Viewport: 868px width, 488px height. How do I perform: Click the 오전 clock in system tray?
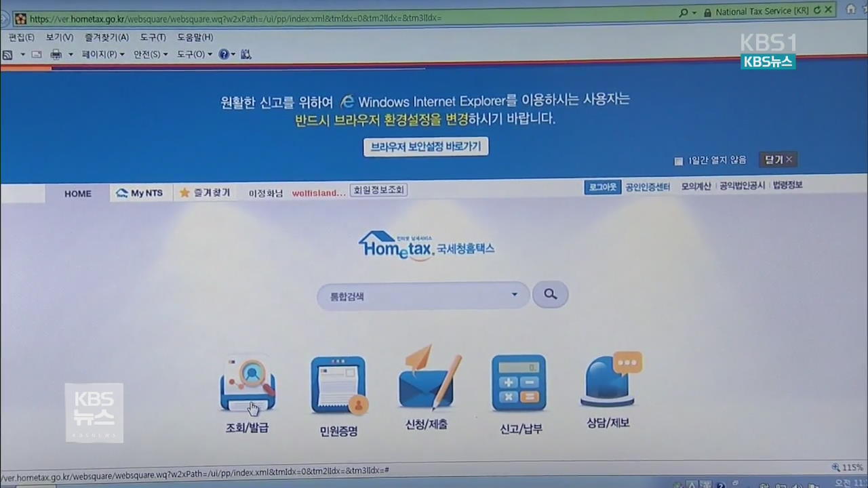pyautogui.click(x=852, y=483)
